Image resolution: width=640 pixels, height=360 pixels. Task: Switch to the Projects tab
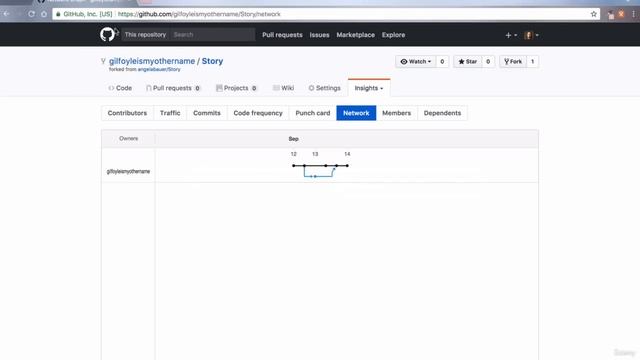(237, 88)
